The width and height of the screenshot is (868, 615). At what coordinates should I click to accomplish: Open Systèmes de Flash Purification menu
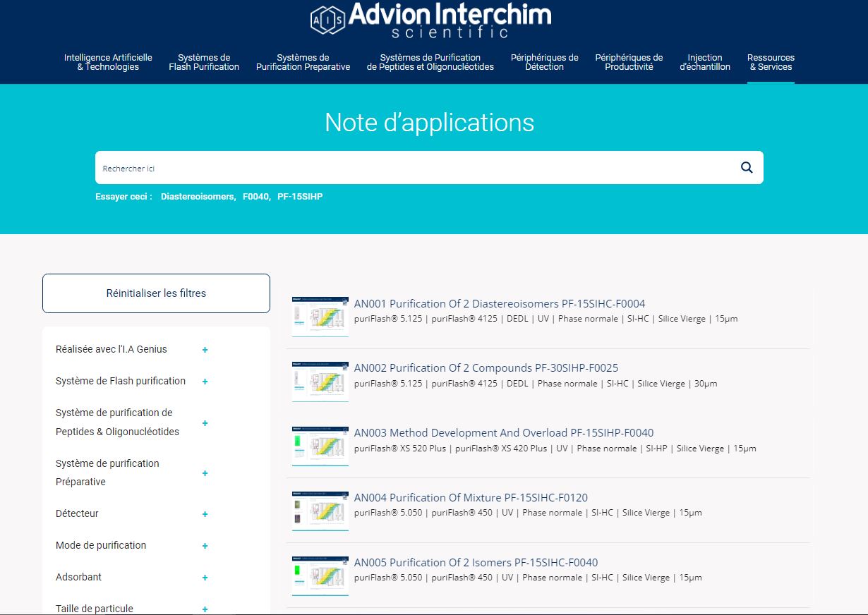[204, 62]
